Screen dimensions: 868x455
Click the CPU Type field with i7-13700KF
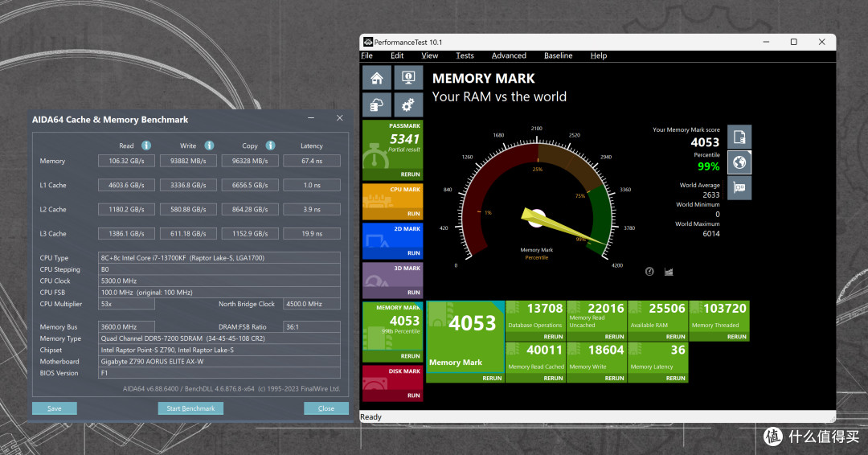(x=219, y=257)
